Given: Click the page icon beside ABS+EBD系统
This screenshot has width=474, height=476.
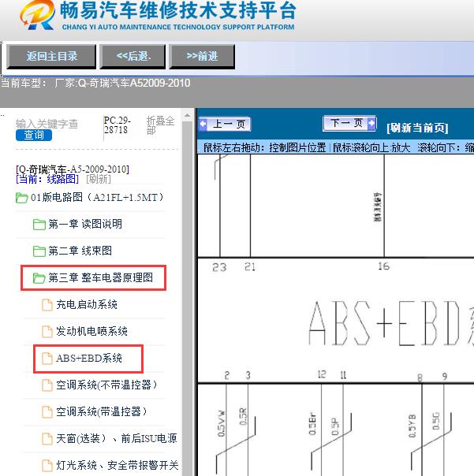Looking at the screenshot, I should 47,359.
